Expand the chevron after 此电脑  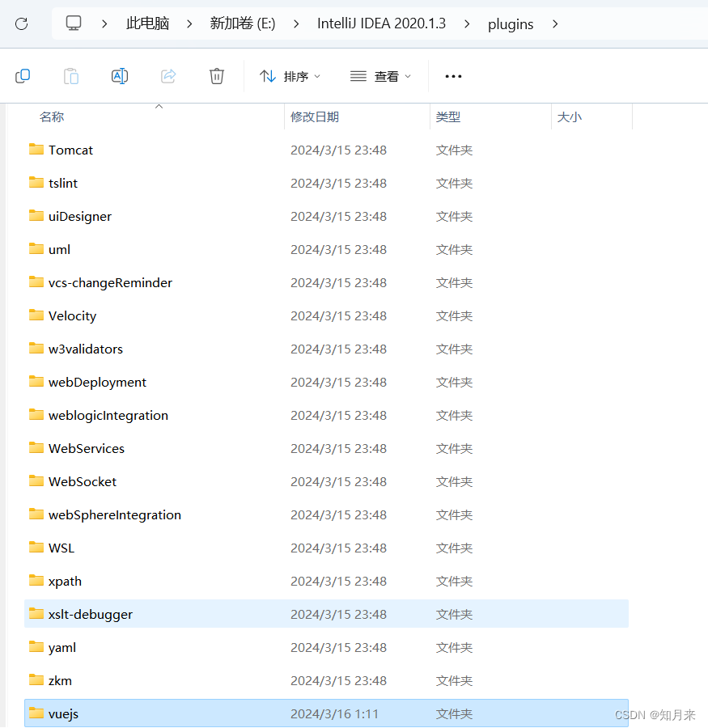pyautogui.click(x=189, y=23)
